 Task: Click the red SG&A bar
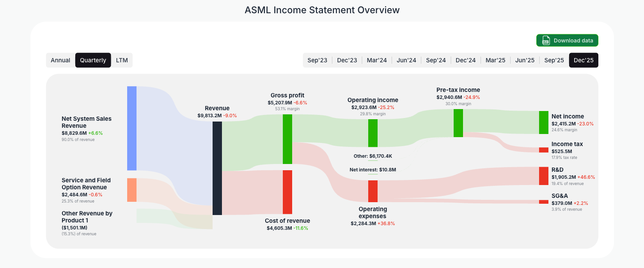[544, 202]
